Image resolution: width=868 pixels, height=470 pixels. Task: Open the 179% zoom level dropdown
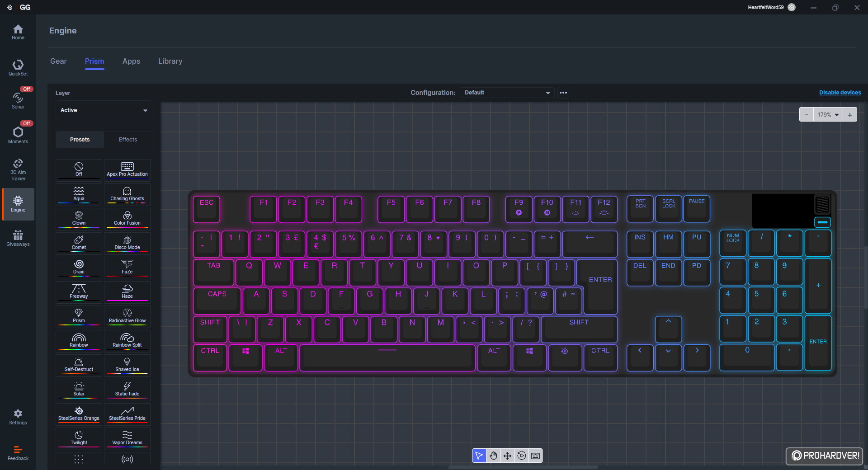point(828,115)
